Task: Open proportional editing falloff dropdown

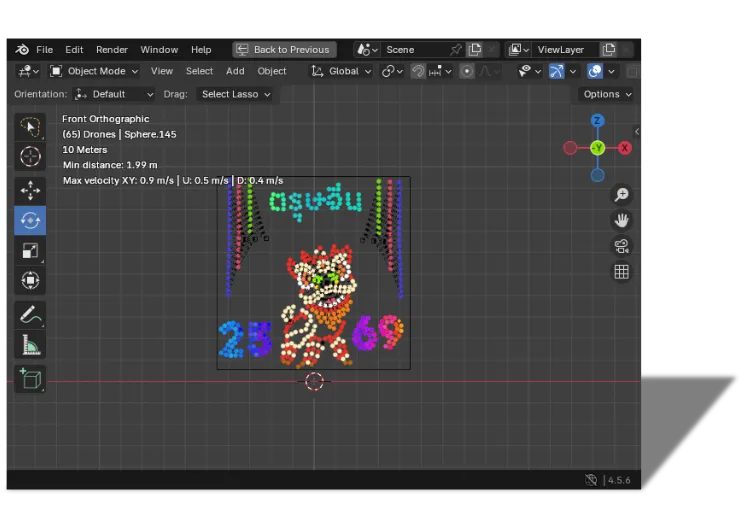Action: [x=489, y=71]
